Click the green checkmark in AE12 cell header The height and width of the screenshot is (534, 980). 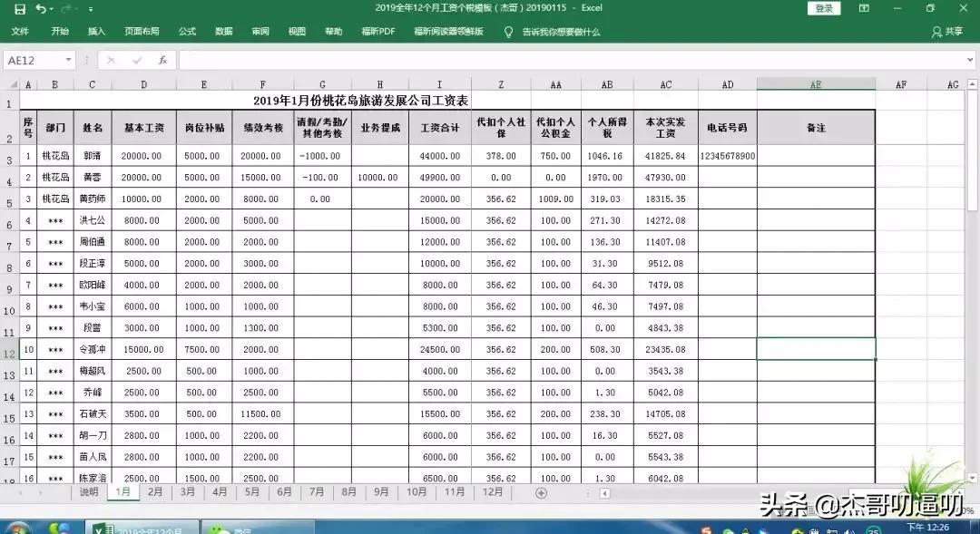click(816, 83)
